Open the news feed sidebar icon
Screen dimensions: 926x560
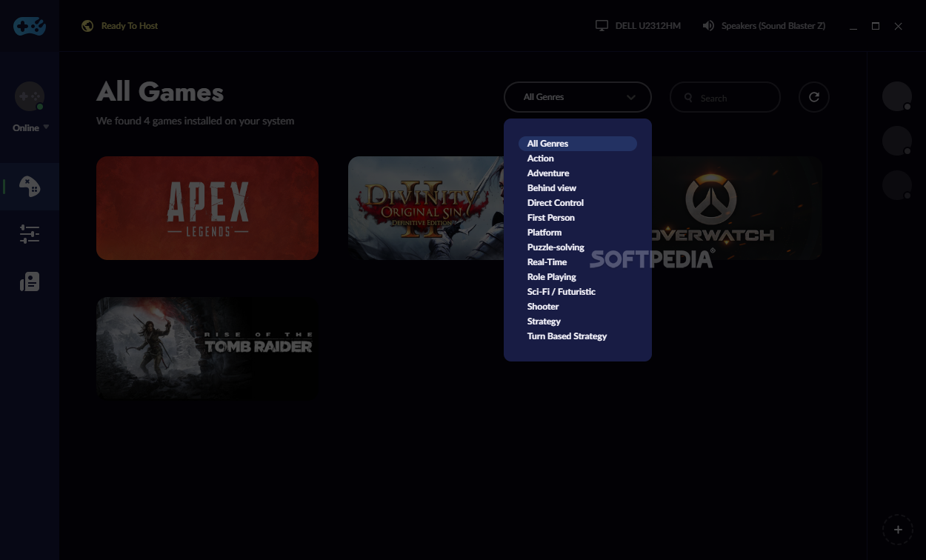coord(30,281)
